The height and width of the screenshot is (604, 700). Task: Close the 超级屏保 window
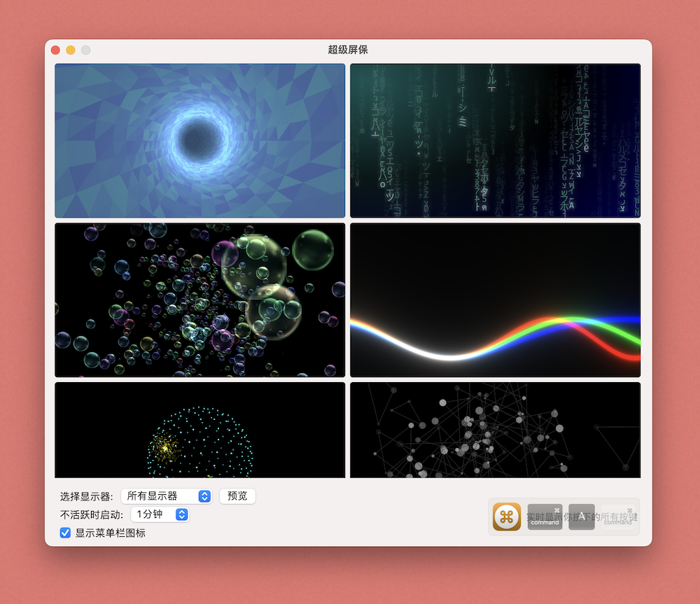[x=56, y=50]
